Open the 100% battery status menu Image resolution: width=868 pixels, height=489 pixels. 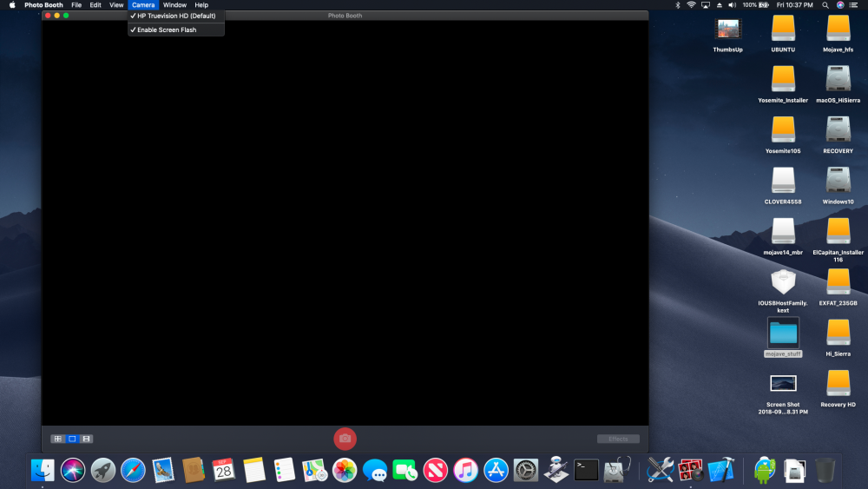click(756, 5)
